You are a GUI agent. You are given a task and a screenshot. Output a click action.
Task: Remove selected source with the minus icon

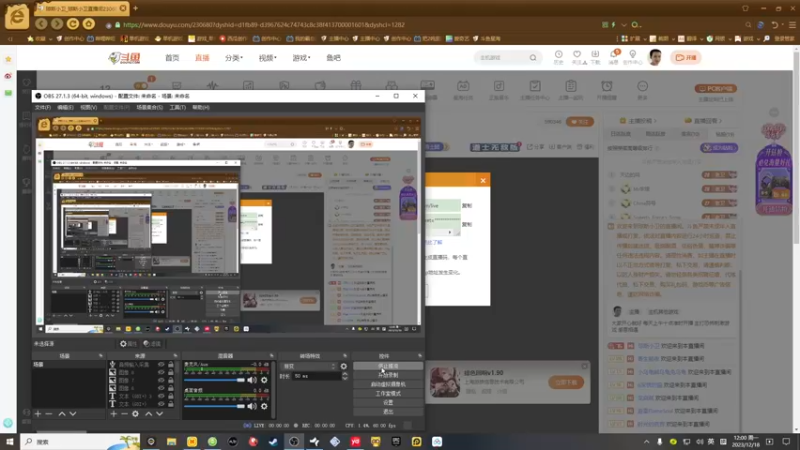[124, 414]
